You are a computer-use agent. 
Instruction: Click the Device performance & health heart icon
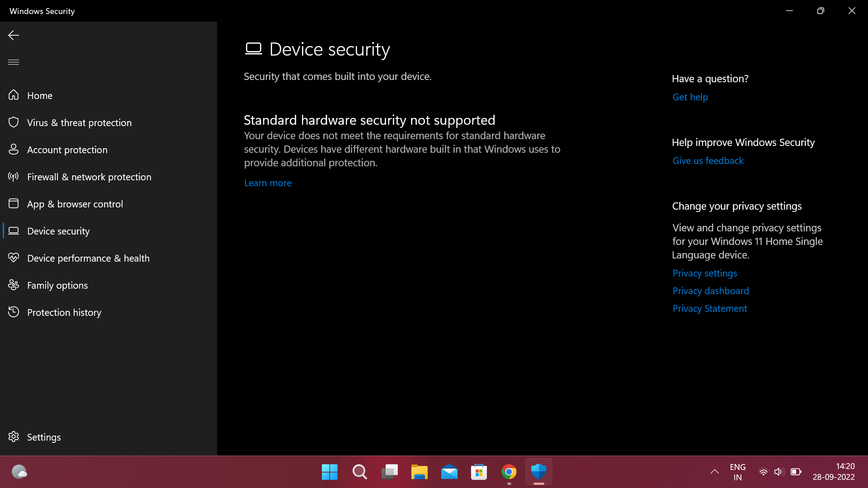14,258
